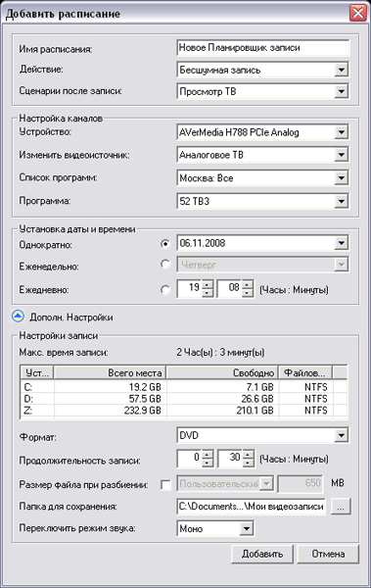Enable the Размер файла при разбиении checkbox
371x588 pixels.
tap(165, 485)
